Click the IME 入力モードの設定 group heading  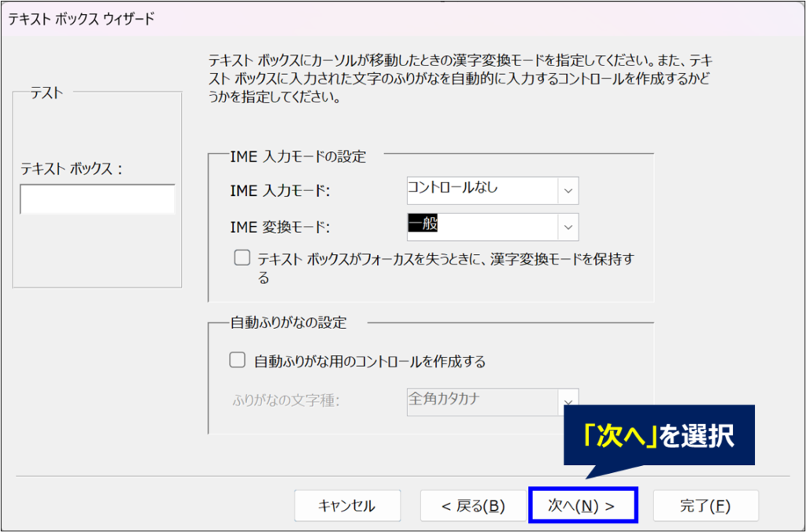click(298, 156)
